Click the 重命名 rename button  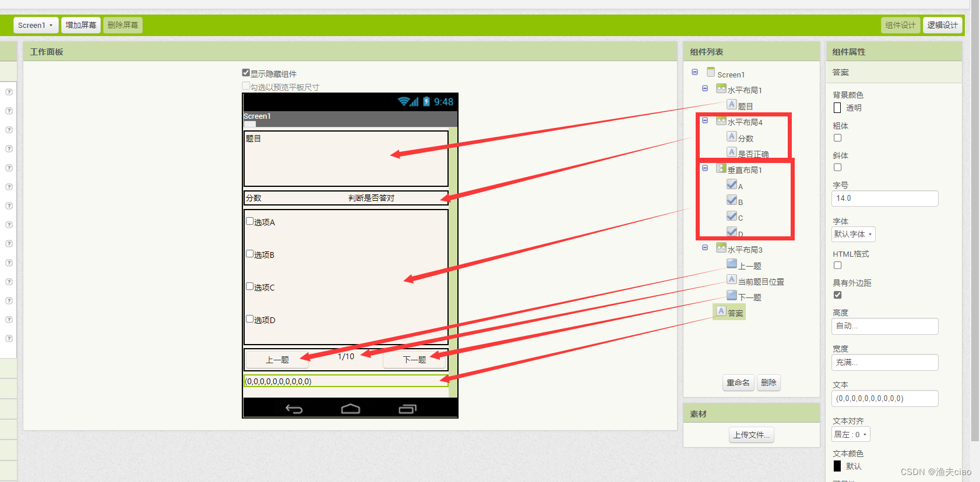pos(738,382)
